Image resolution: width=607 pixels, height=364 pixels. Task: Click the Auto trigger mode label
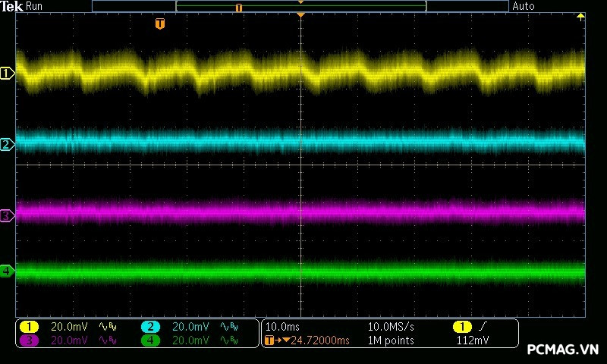524,6
